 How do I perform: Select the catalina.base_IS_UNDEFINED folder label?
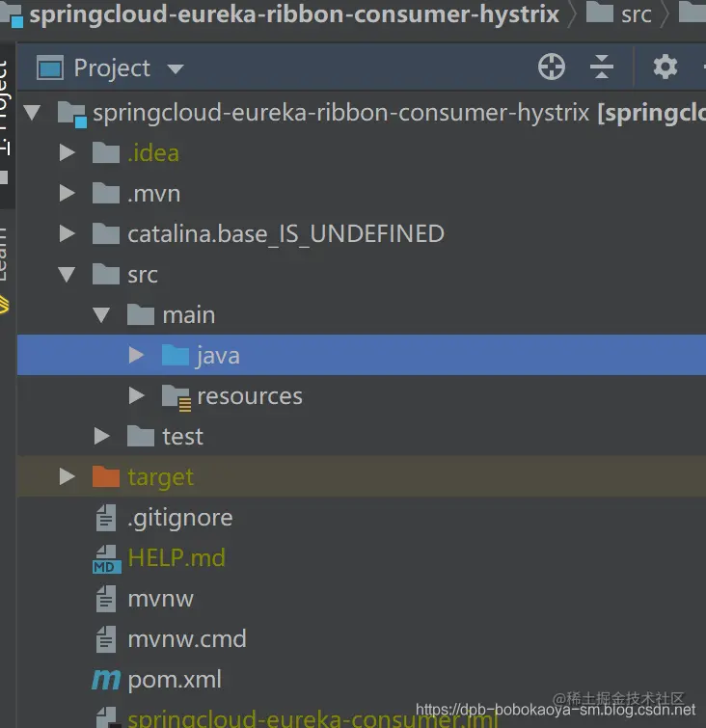[286, 234]
